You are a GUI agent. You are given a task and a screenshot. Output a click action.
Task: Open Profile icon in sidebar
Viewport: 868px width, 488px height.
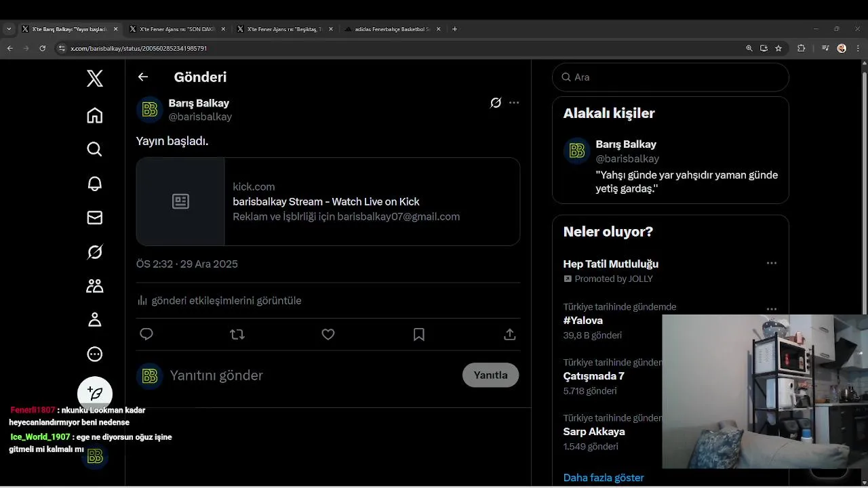pos(95,320)
